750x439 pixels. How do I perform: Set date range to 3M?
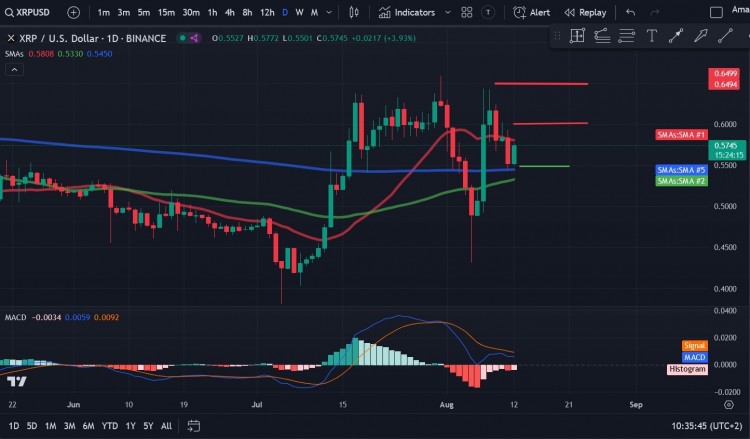69,426
